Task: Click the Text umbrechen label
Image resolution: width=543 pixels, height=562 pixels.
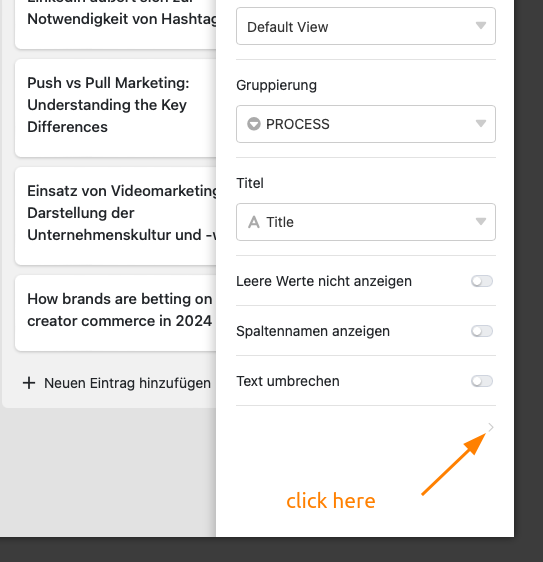Action: click(287, 381)
